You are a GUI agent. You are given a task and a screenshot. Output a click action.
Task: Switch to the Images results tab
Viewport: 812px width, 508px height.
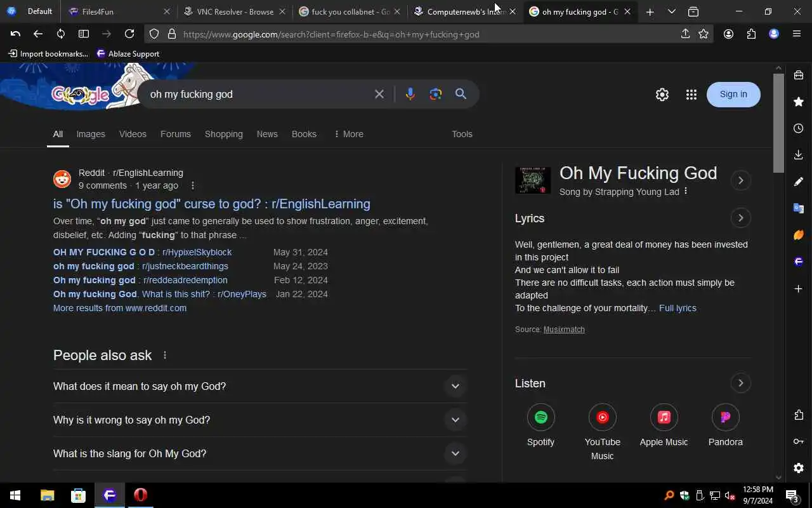click(x=91, y=134)
